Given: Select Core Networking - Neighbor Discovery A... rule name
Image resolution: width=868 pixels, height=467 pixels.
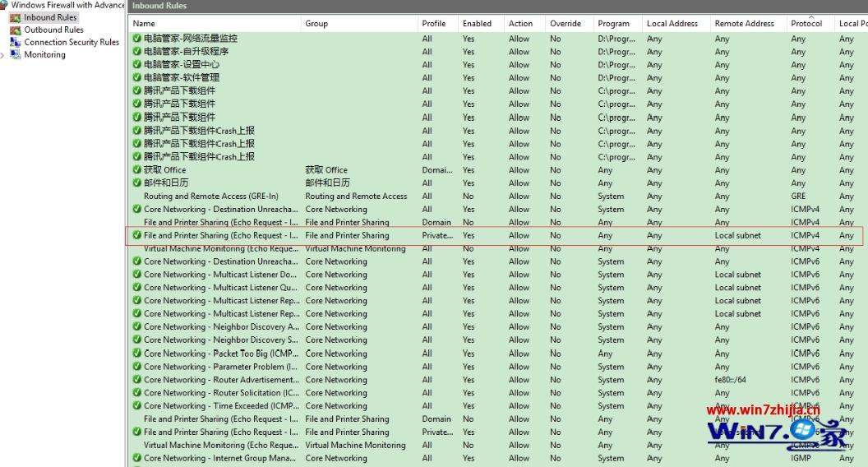Looking at the screenshot, I should coord(221,327).
